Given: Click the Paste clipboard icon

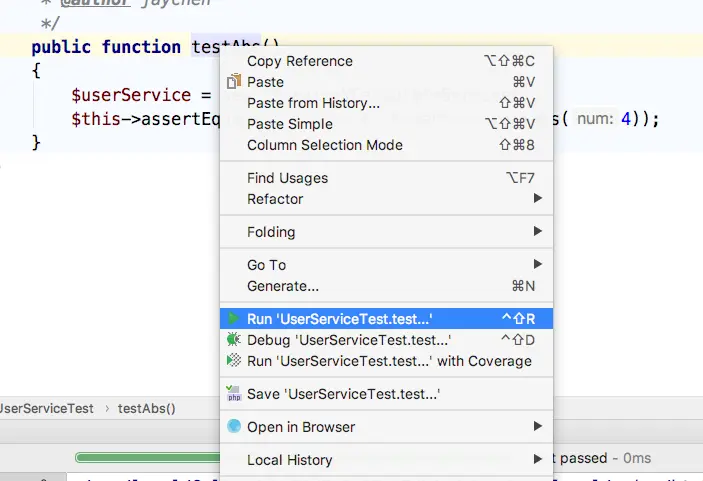Looking at the screenshot, I should click(234, 82).
